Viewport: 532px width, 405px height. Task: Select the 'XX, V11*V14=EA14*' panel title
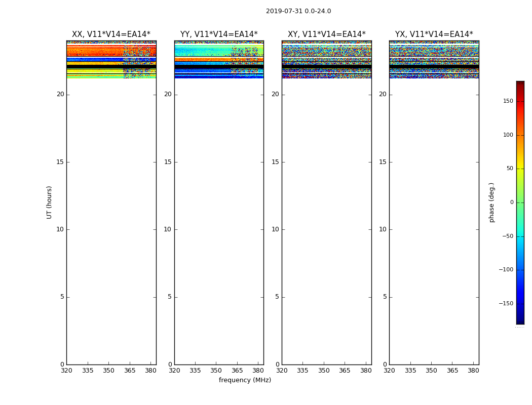(x=111, y=34)
